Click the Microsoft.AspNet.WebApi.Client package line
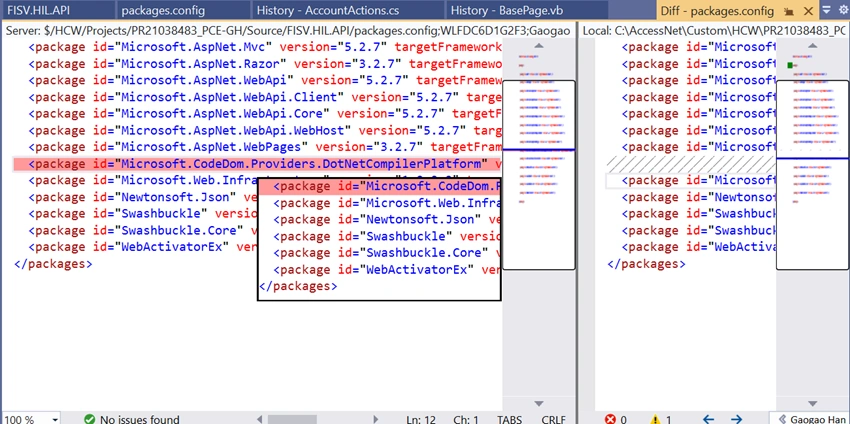The width and height of the screenshot is (850, 424). pyautogui.click(x=265, y=97)
